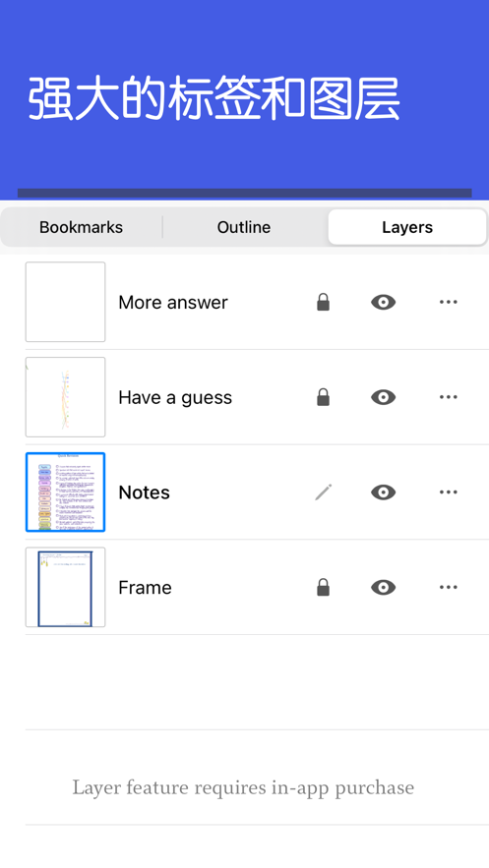Toggle visibility of the Frame layer
The width and height of the screenshot is (489, 868).
(383, 587)
